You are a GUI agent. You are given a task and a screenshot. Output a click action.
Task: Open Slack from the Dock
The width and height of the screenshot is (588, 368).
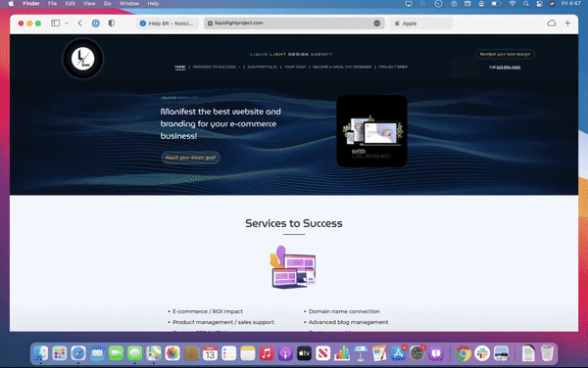[x=482, y=353]
